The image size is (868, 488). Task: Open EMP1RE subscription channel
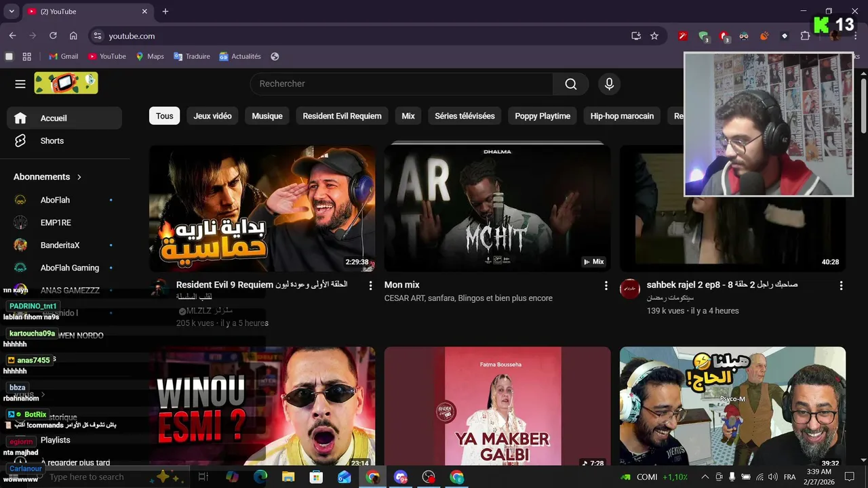coord(65,222)
